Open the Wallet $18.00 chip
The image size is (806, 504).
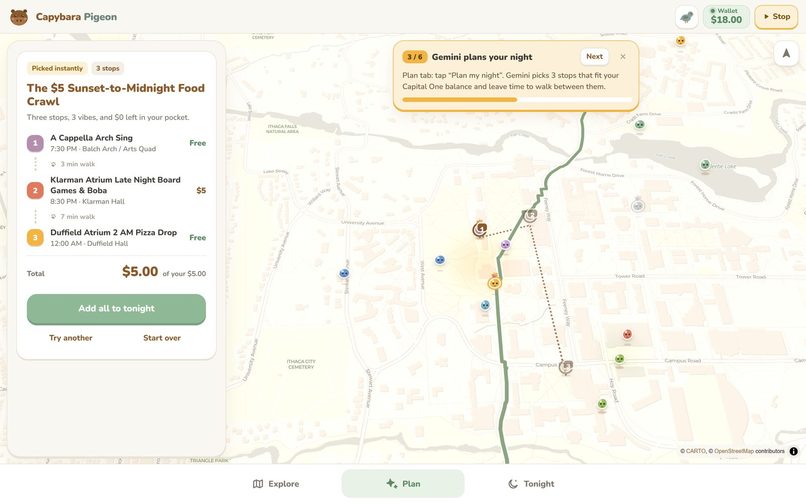pos(726,17)
